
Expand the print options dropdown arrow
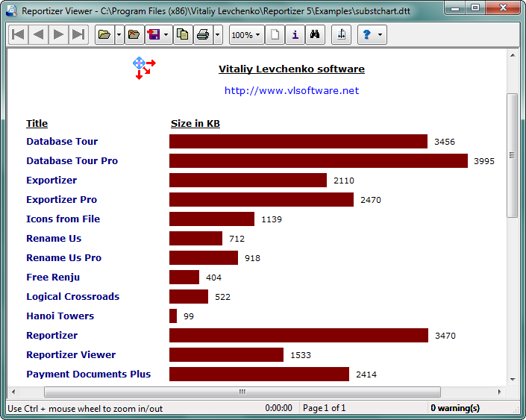click(217, 35)
